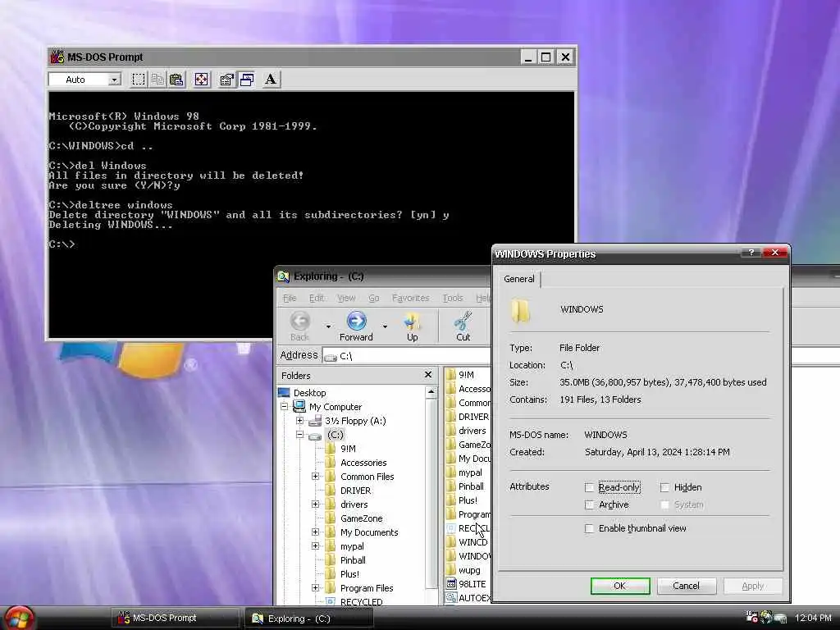Open the Go menu in Explorer

(x=374, y=298)
